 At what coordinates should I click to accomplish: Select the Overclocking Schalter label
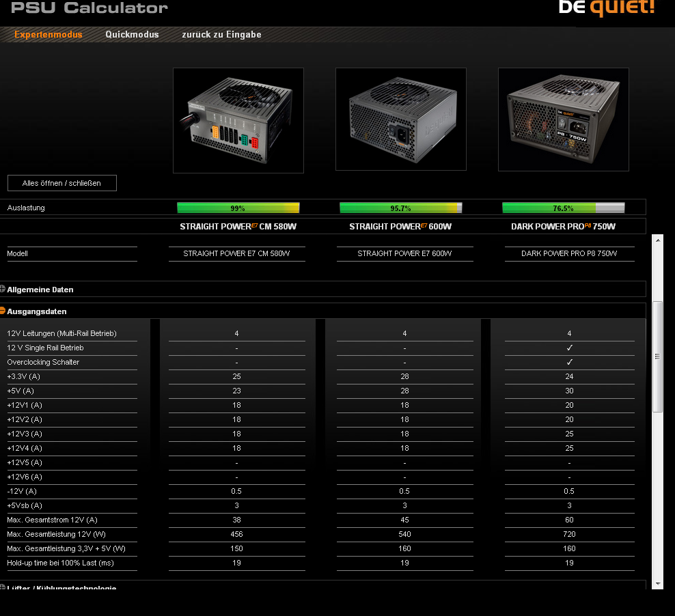click(43, 362)
